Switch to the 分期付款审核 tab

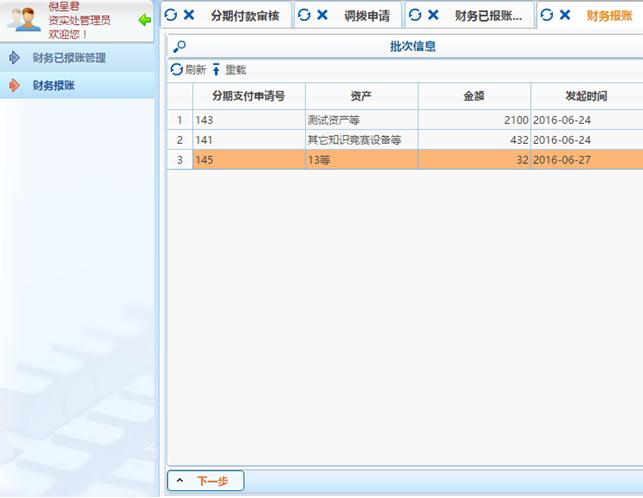[x=244, y=16]
